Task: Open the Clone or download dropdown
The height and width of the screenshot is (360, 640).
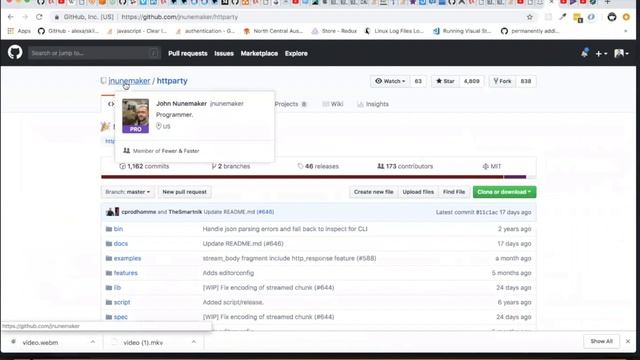Action: 504,192
